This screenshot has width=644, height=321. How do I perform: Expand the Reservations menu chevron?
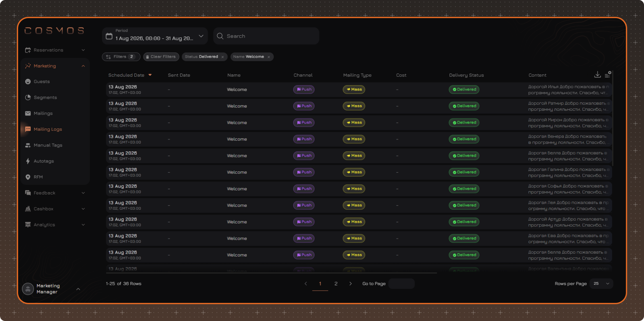click(83, 50)
